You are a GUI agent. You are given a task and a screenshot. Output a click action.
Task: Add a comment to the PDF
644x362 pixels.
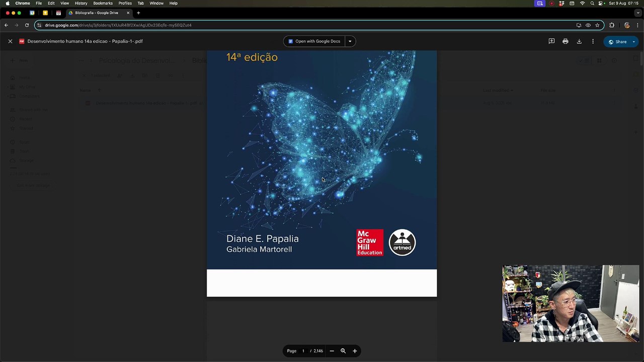(551, 41)
